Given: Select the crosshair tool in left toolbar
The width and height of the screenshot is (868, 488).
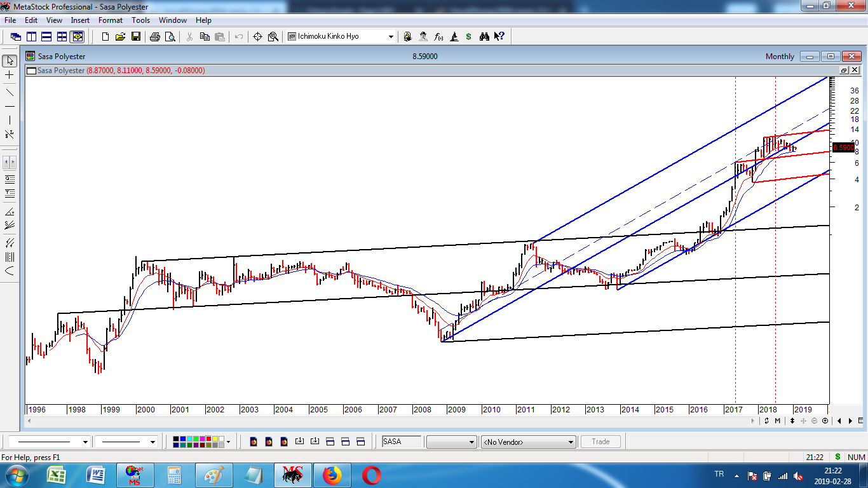Looking at the screenshot, I should click(x=10, y=75).
